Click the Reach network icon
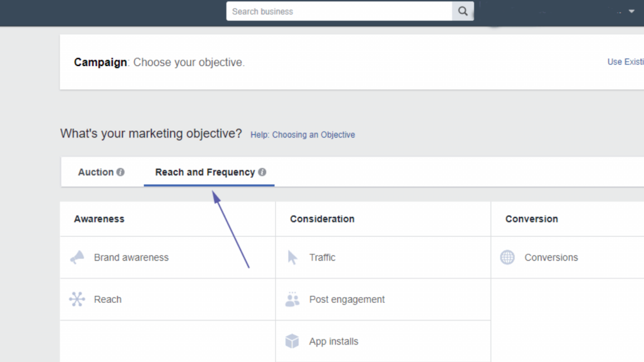This screenshot has width=644, height=362. pyautogui.click(x=77, y=299)
